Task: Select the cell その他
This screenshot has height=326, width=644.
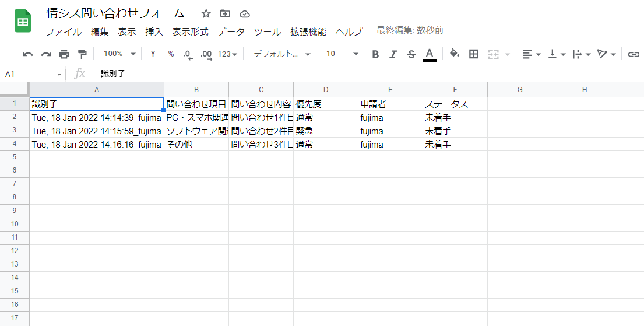Action: [x=196, y=145]
